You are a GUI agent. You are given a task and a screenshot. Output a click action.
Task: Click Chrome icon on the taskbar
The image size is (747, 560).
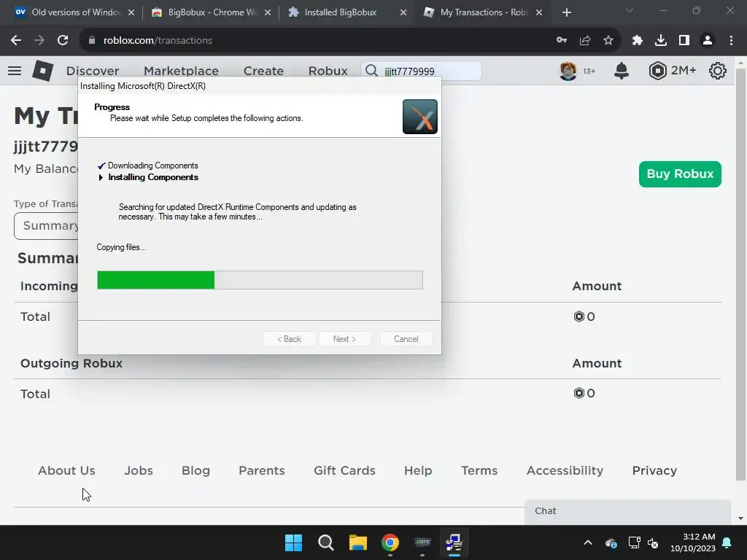tap(390, 542)
